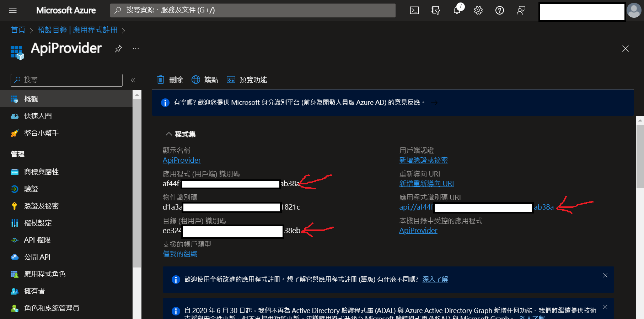
Task: Go to 預設目錄 | 應用程式註冊 breadcrumb
Action: coord(77,30)
